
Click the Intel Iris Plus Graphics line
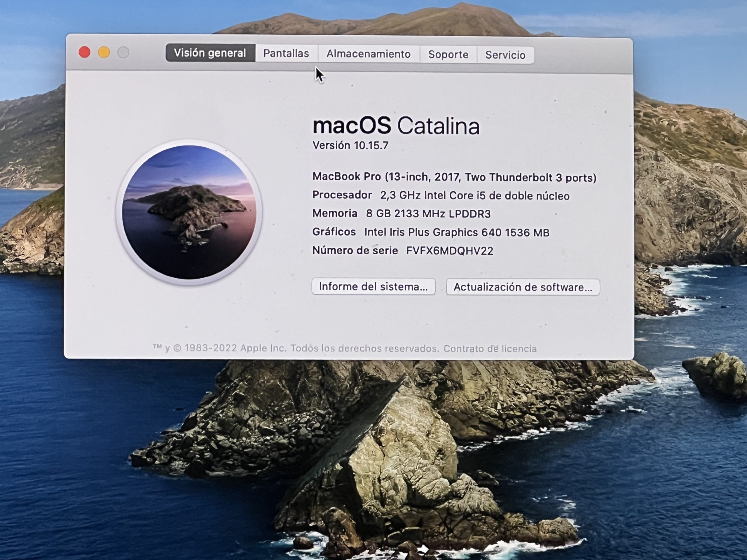coord(431,232)
